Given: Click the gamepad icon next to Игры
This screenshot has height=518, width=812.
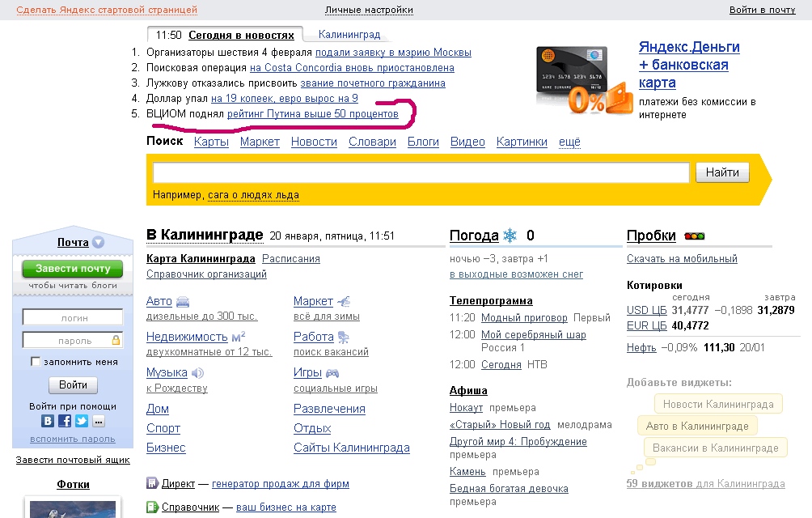Looking at the screenshot, I should tap(332, 373).
